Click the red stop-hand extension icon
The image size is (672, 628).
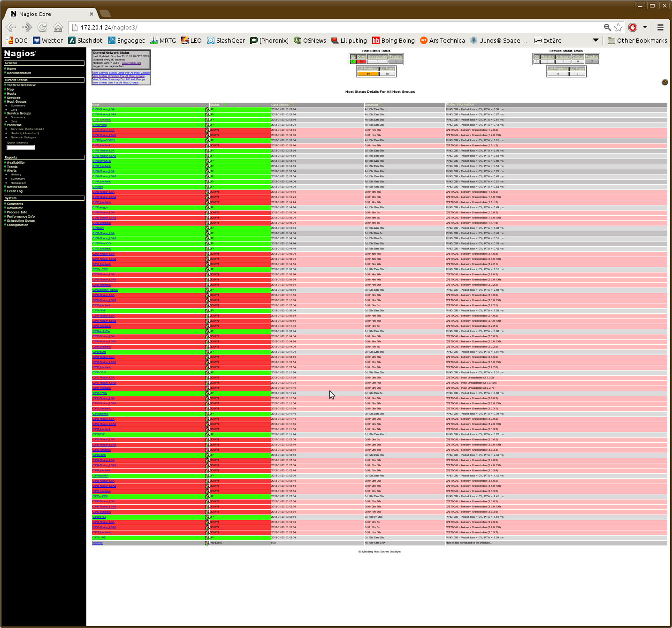coord(633,27)
